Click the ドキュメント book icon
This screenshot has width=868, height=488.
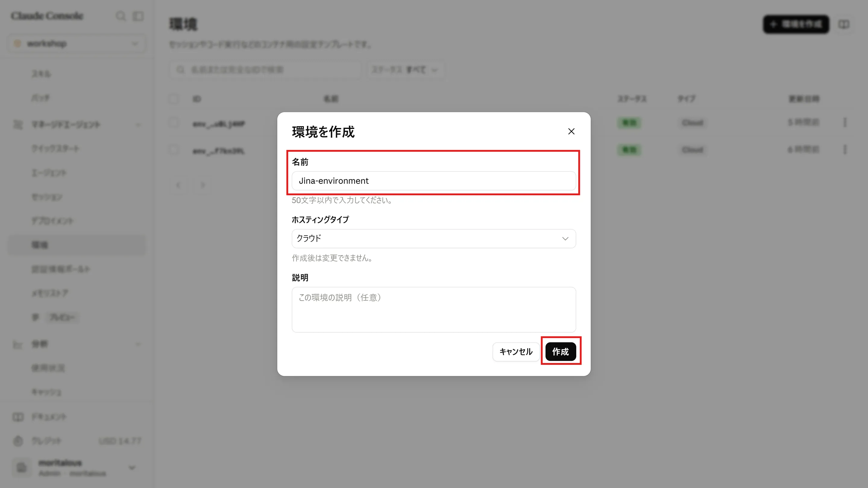tap(18, 417)
